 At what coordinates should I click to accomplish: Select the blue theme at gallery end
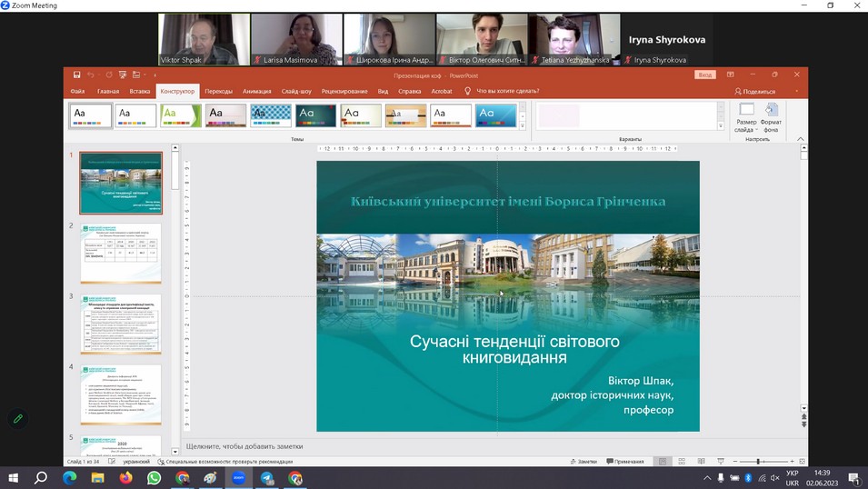pos(495,115)
